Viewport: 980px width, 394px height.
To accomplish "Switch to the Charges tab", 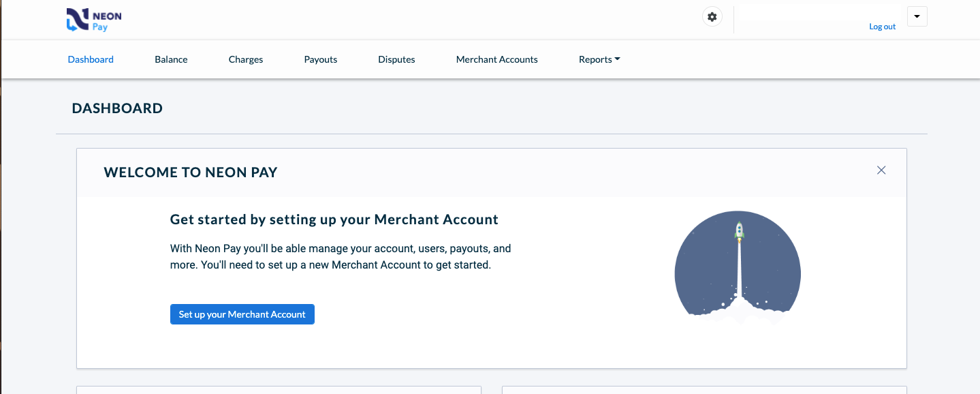I will click(x=246, y=59).
